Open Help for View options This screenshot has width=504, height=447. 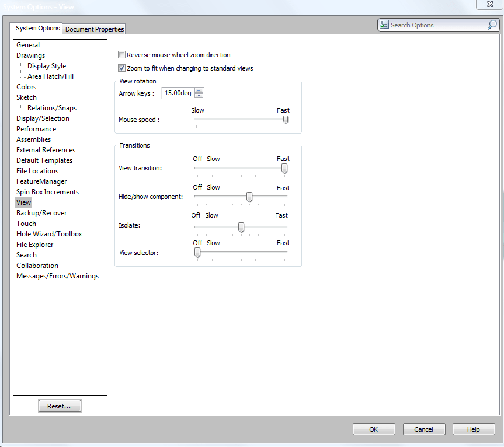click(474, 429)
